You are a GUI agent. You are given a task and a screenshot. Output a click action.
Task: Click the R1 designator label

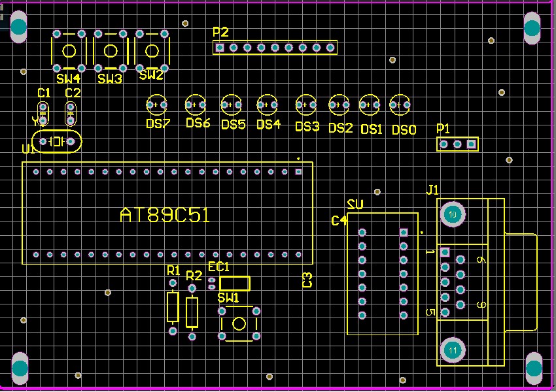[x=173, y=271]
